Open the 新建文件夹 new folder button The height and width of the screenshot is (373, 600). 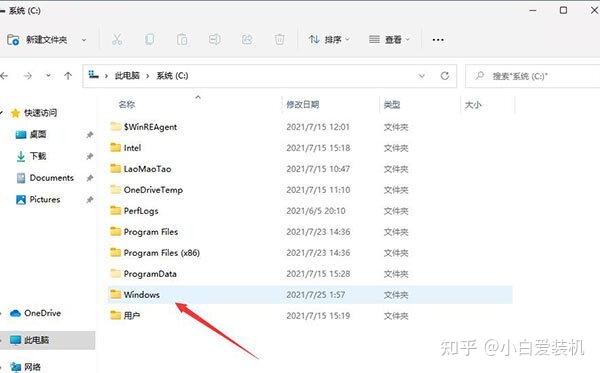(x=37, y=39)
